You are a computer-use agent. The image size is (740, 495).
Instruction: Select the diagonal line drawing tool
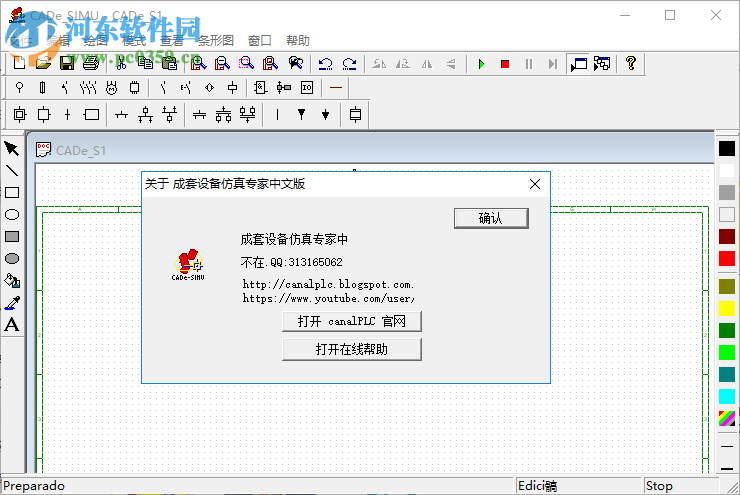click(12, 170)
